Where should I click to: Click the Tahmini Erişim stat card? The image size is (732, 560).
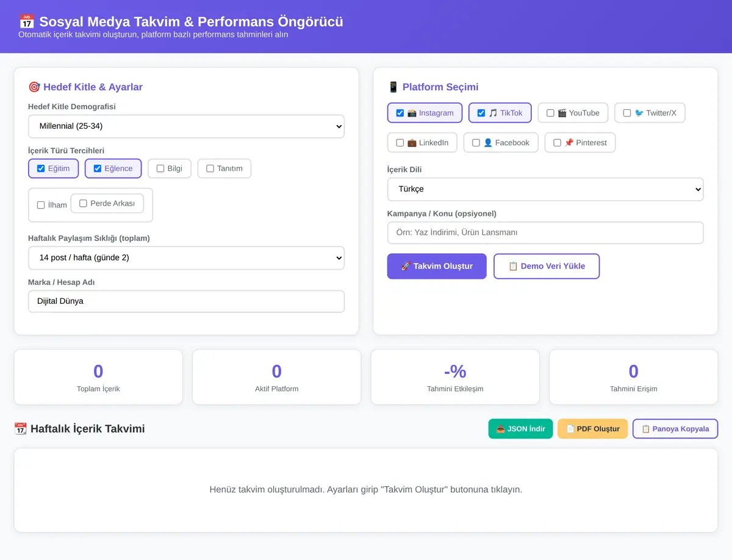click(x=634, y=377)
